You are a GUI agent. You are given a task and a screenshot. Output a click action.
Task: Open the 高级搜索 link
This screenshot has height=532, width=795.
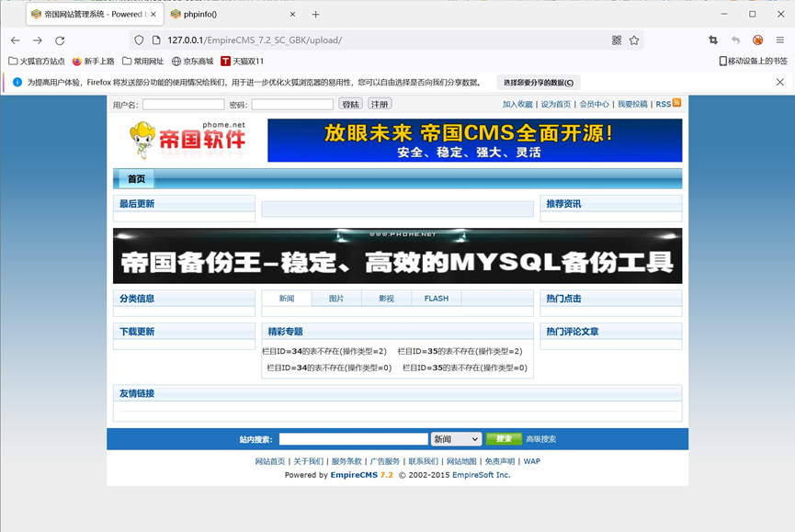coord(541,439)
